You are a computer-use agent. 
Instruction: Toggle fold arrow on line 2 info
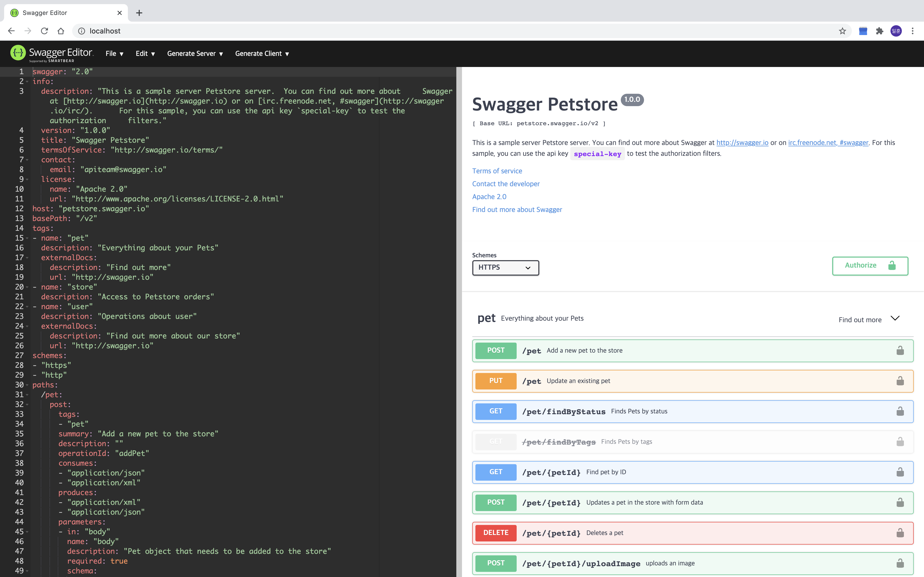click(27, 82)
